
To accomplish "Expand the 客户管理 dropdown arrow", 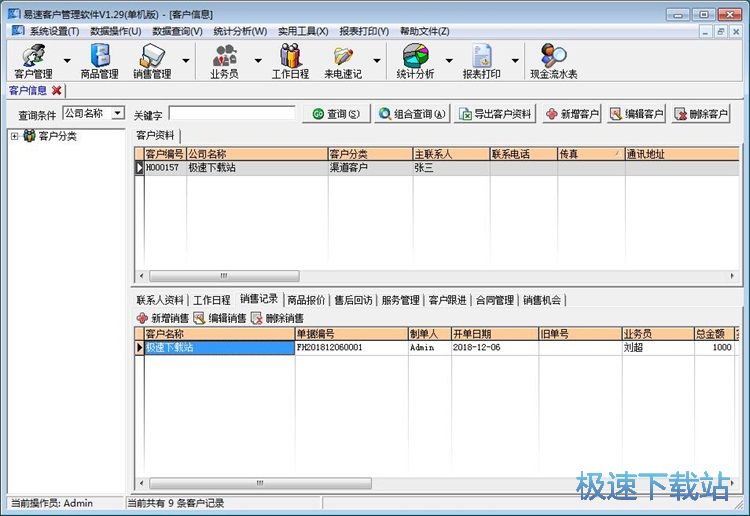I will tap(67, 61).
